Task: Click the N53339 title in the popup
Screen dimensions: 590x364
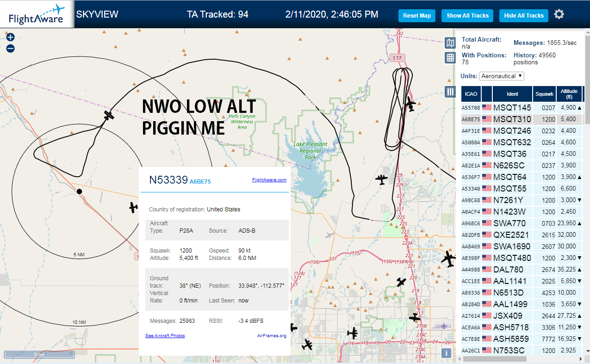Action: coord(168,180)
